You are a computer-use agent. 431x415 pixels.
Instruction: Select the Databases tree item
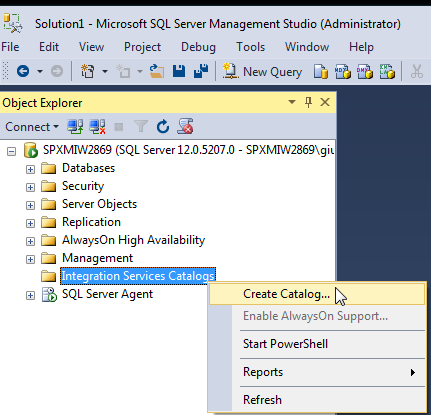[88, 168]
